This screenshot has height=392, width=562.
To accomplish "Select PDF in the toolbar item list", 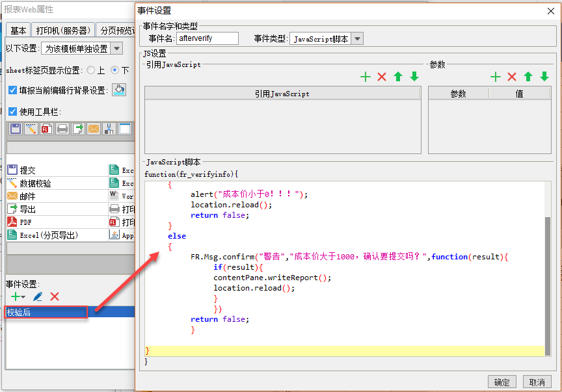I will point(57,222).
